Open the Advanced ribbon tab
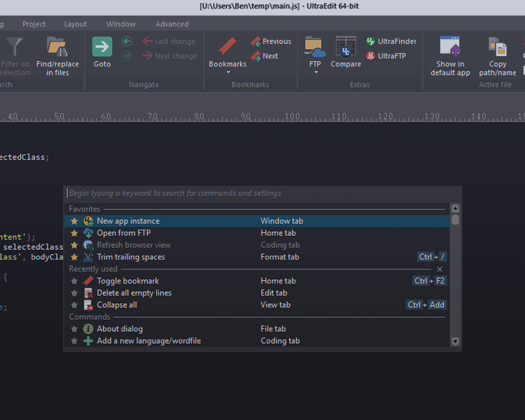The height and width of the screenshot is (420, 525). [x=171, y=24]
